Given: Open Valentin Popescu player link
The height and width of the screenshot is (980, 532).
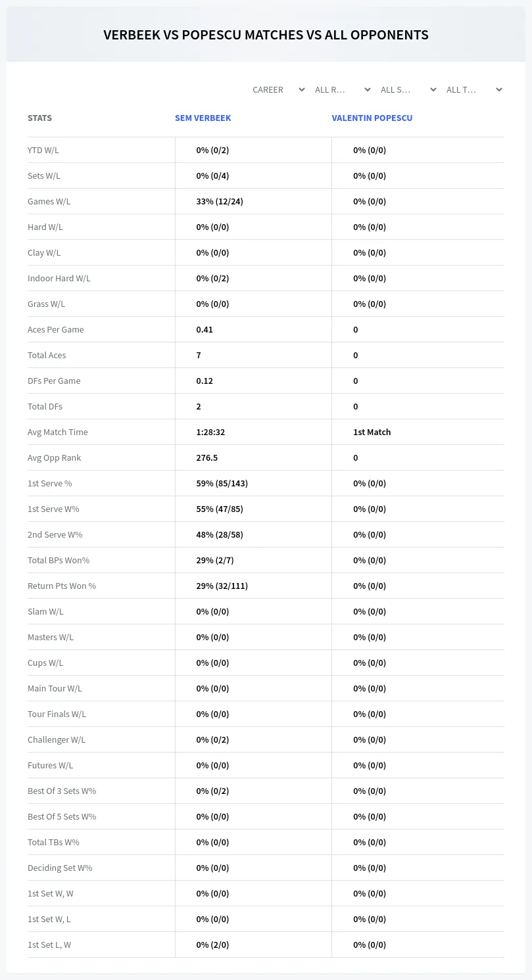Looking at the screenshot, I should (372, 118).
